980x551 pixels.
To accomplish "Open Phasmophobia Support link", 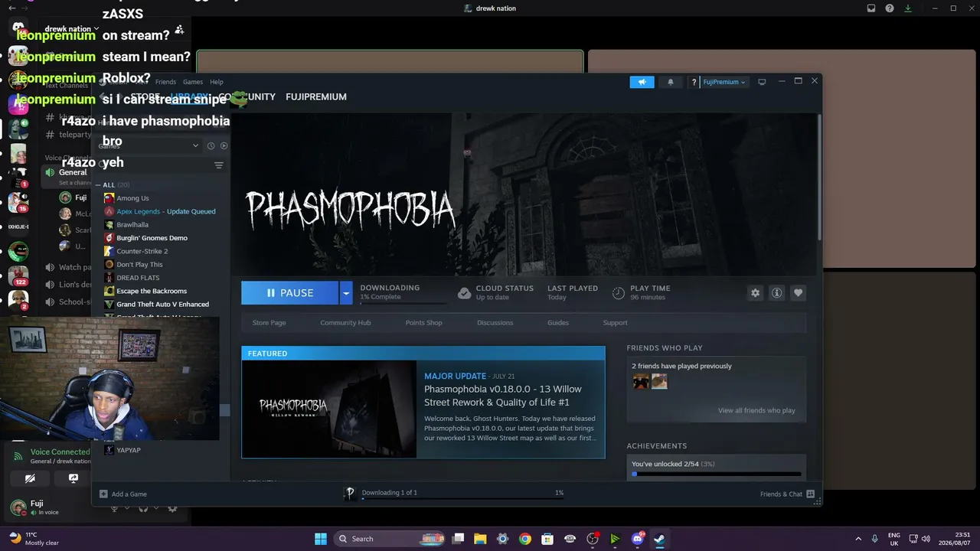I will pyautogui.click(x=615, y=323).
